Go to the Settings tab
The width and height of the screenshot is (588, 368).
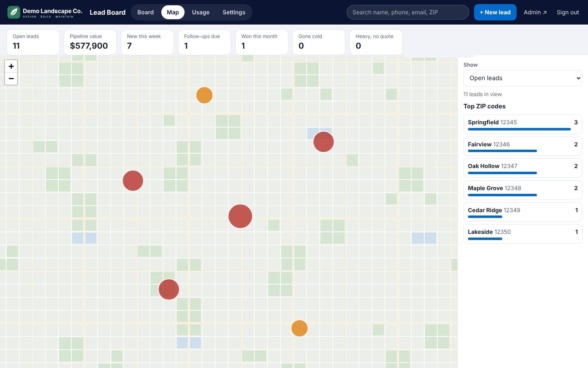[234, 12]
